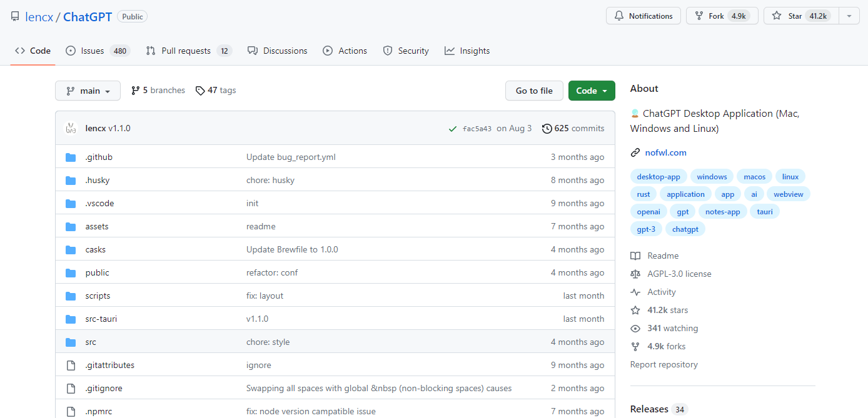Viewport: 868px width, 418px height.
Task: Open the Releases 34 heading link
Action: click(659, 409)
